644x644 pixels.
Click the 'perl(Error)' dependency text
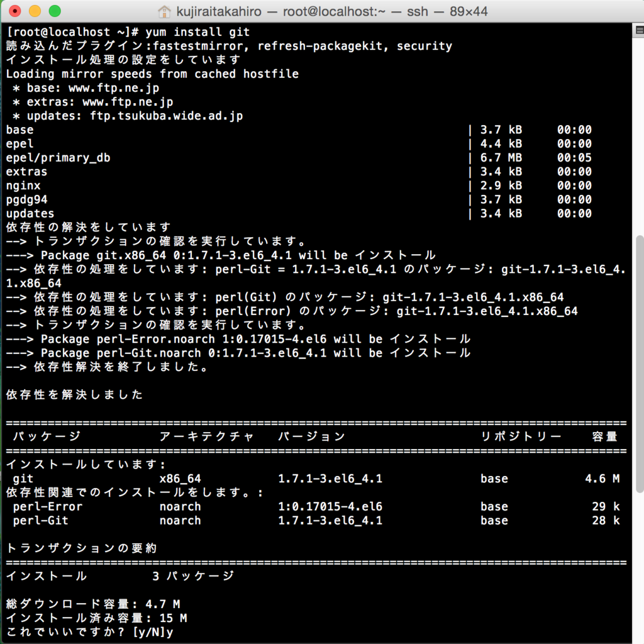(x=253, y=311)
